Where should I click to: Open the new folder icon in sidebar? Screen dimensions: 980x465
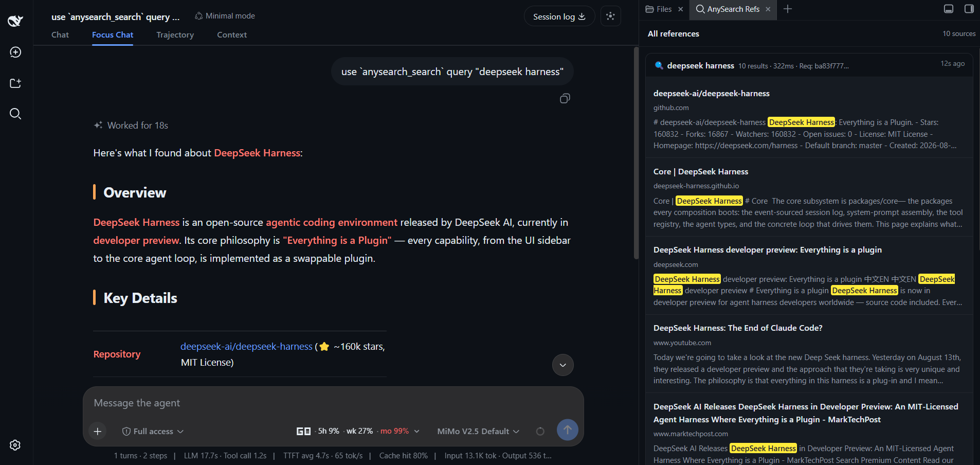[15, 83]
